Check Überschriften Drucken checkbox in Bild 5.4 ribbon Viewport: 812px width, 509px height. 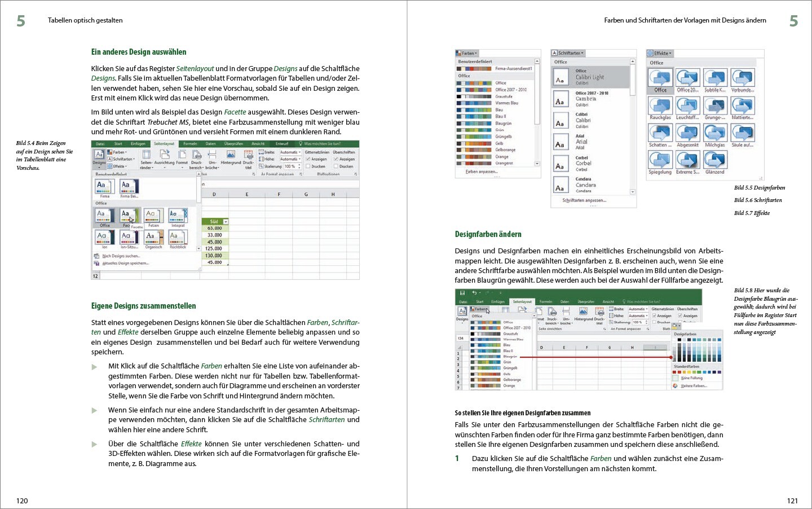336,166
